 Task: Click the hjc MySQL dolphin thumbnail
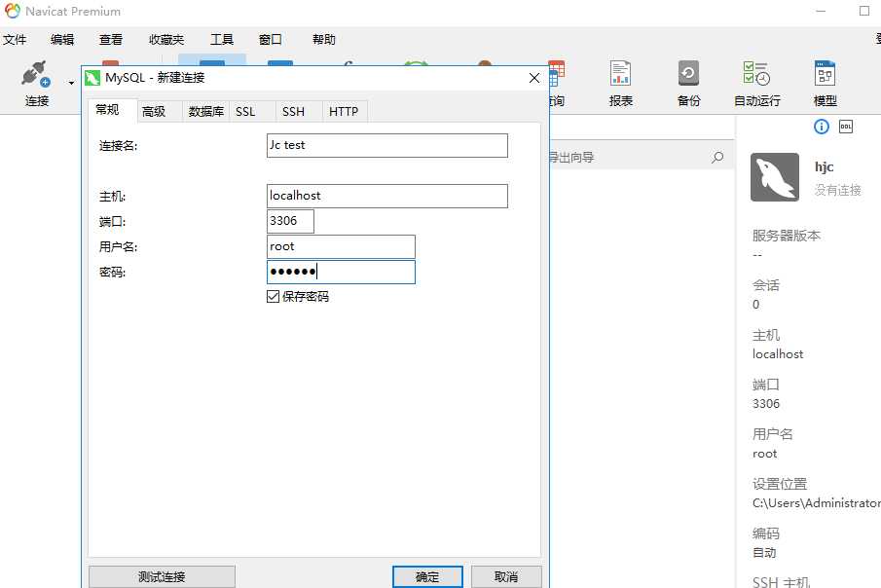pyautogui.click(x=774, y=177)
